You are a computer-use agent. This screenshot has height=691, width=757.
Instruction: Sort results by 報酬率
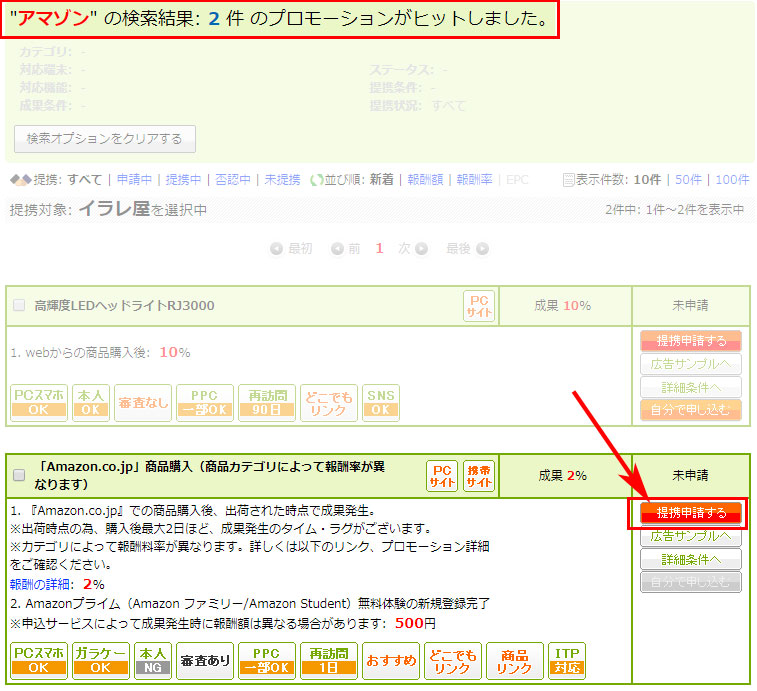point(475,180)
